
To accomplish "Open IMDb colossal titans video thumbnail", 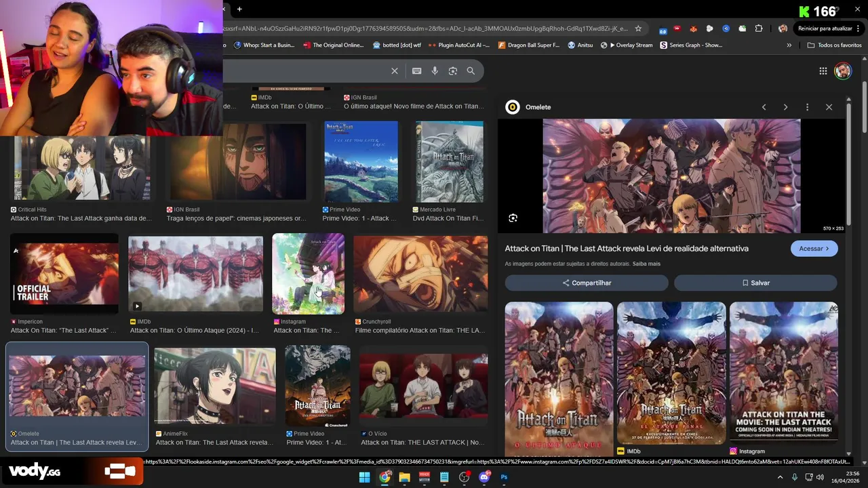I will (x=196, y=274).
